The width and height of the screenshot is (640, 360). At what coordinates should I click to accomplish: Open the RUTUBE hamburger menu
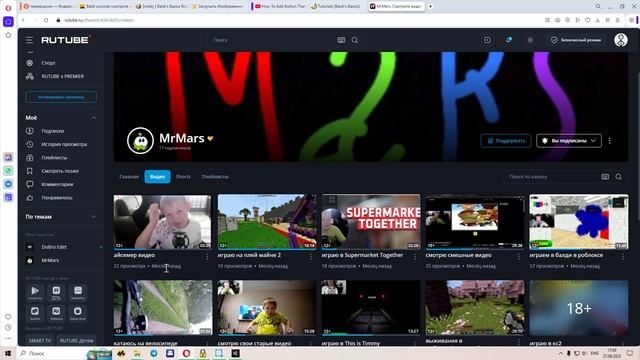tap(29, 40)
